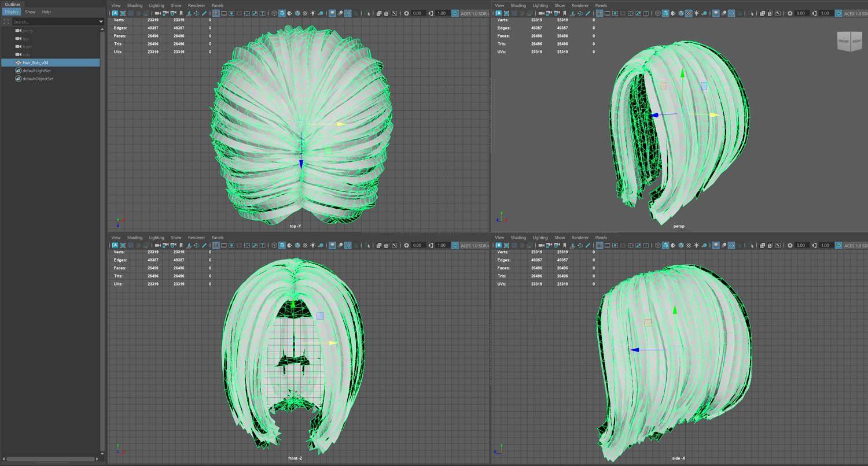Viewport: 868px width, 466px height.
Task: Open ACES 1.0 SDR dropdown in front -Z panel
Action: click(x=474, y=245)
